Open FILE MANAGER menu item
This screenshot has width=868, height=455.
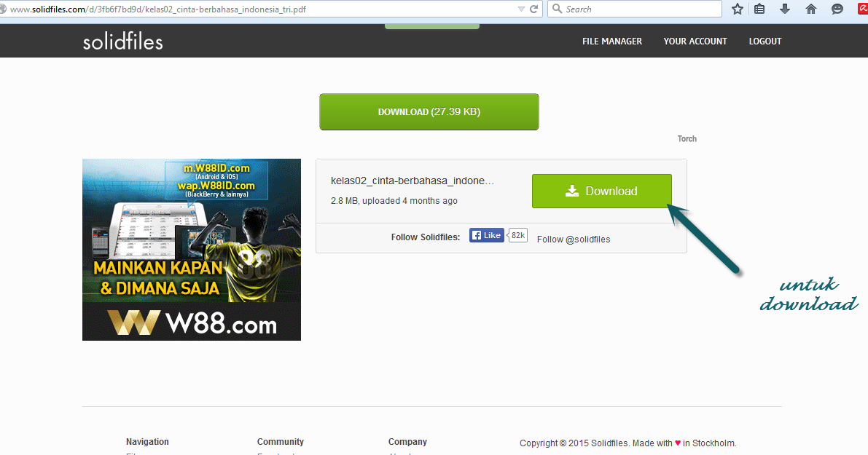click(x=611, y=41)
